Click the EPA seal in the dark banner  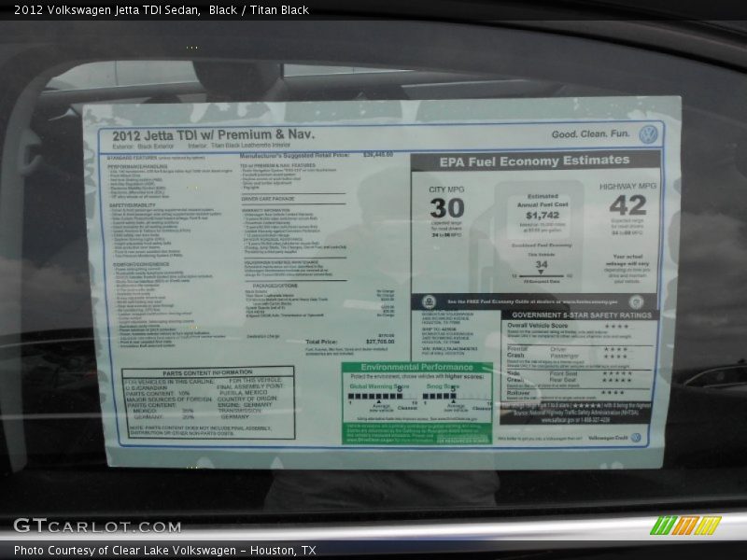[429, 301]
